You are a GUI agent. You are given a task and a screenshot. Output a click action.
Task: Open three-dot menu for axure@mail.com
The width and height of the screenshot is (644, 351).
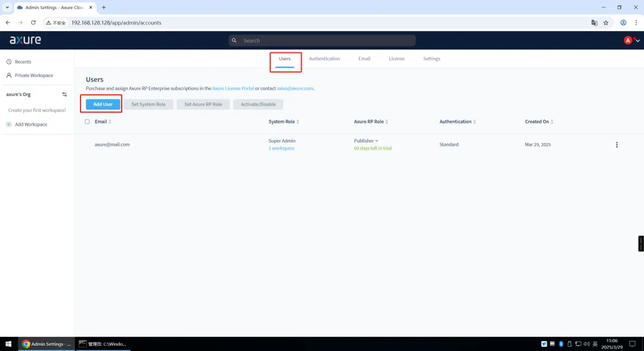pos(617,145)
